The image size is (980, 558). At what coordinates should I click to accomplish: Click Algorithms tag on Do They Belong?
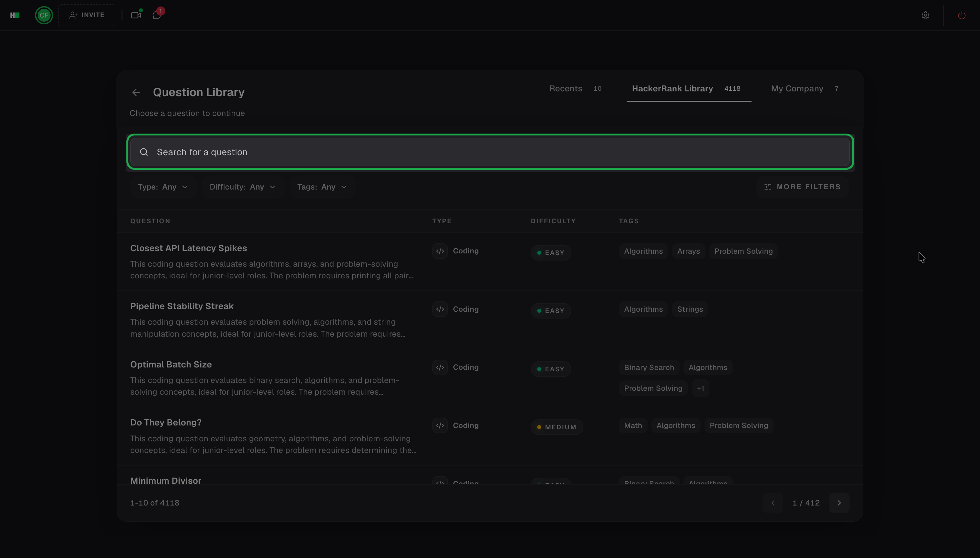(676, 426)
